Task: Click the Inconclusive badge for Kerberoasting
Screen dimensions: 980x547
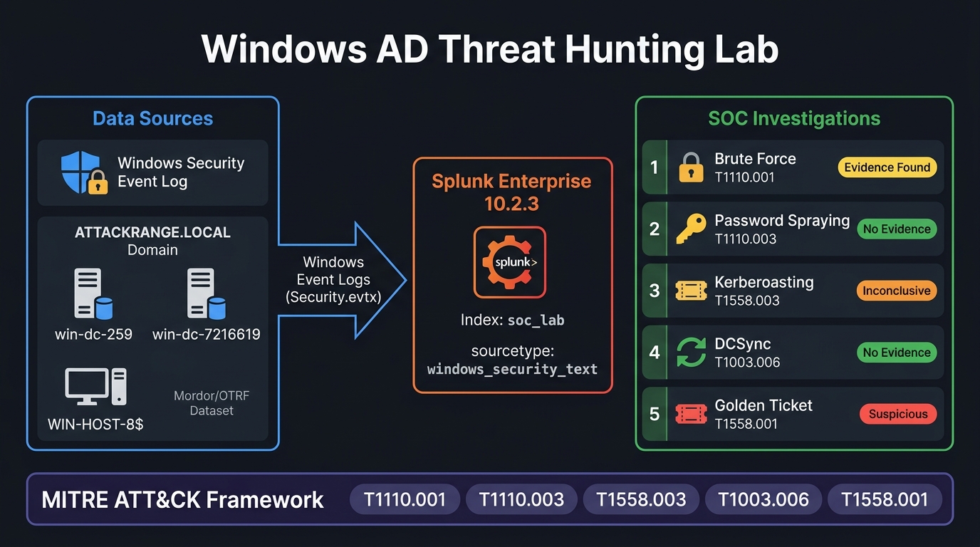Action: pyautogui.click(x=897, y=291)
